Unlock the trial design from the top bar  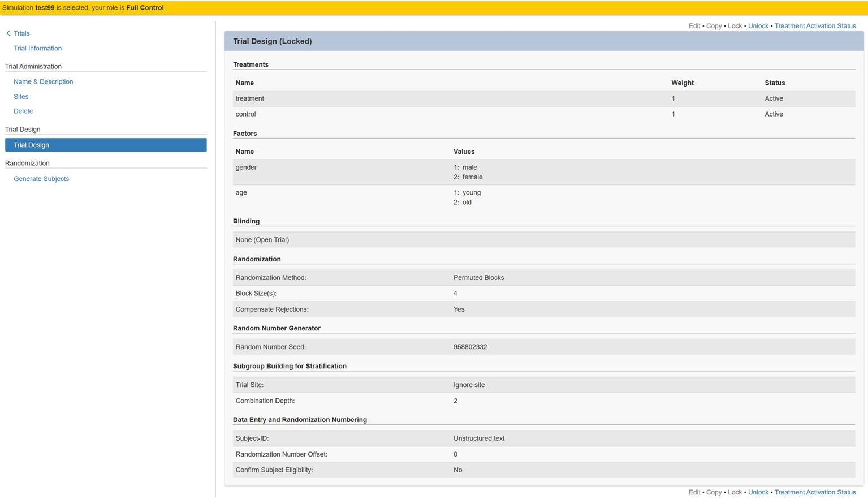click(x=758, y=25)
